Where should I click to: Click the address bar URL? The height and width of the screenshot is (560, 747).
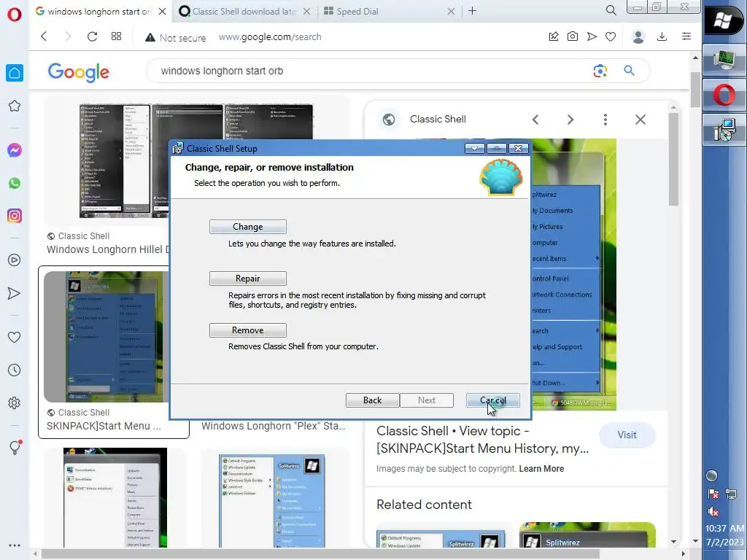click(x=270, y=36)
